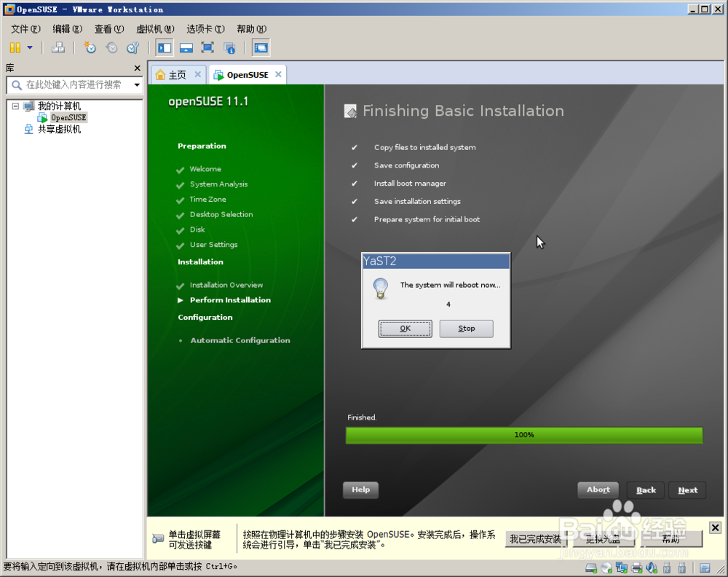Select 共享虚拟机 in the library tree
This screenshot has height=577, width=728.
tap(59, 129)
